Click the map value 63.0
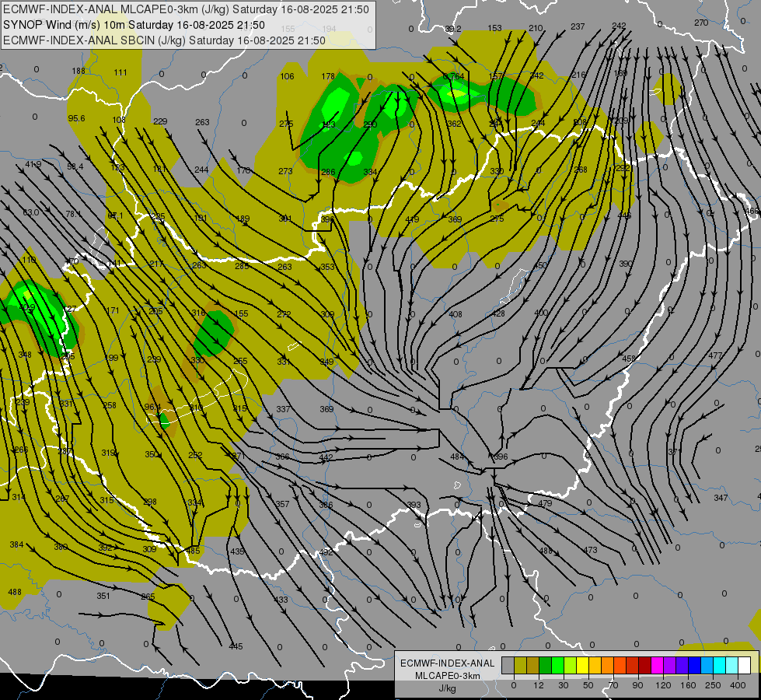 click(31, 212)
